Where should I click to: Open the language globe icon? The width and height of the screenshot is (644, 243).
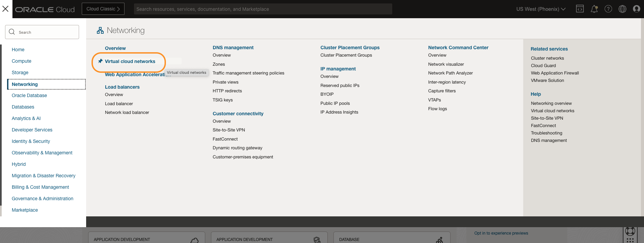pyautogui.click(x=622, y=9)
